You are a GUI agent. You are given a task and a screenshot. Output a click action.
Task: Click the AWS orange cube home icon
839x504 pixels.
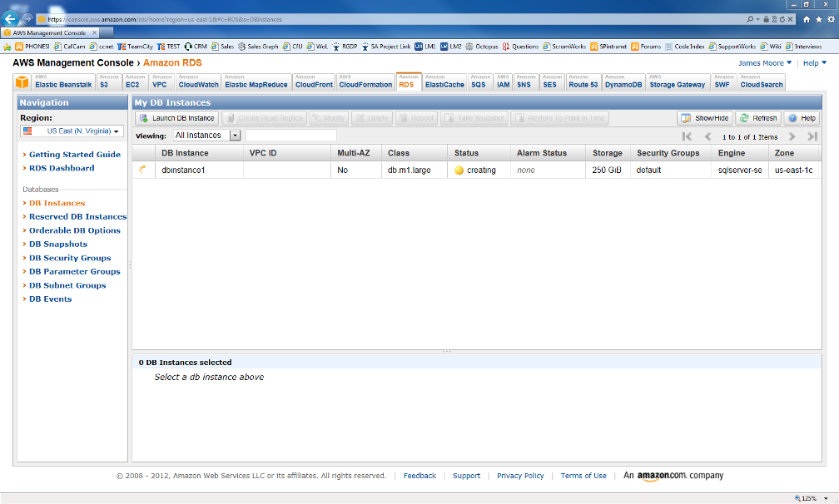[22, 82]
